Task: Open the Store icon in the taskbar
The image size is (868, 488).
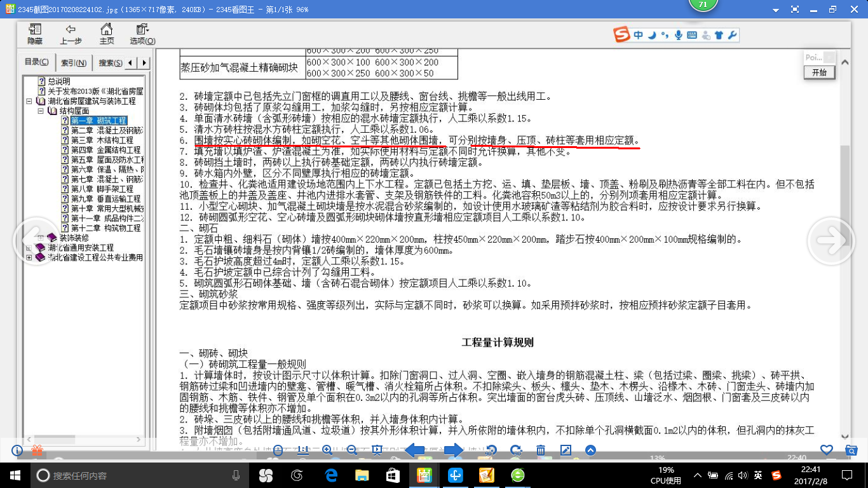Action: (x=393, y=475)
